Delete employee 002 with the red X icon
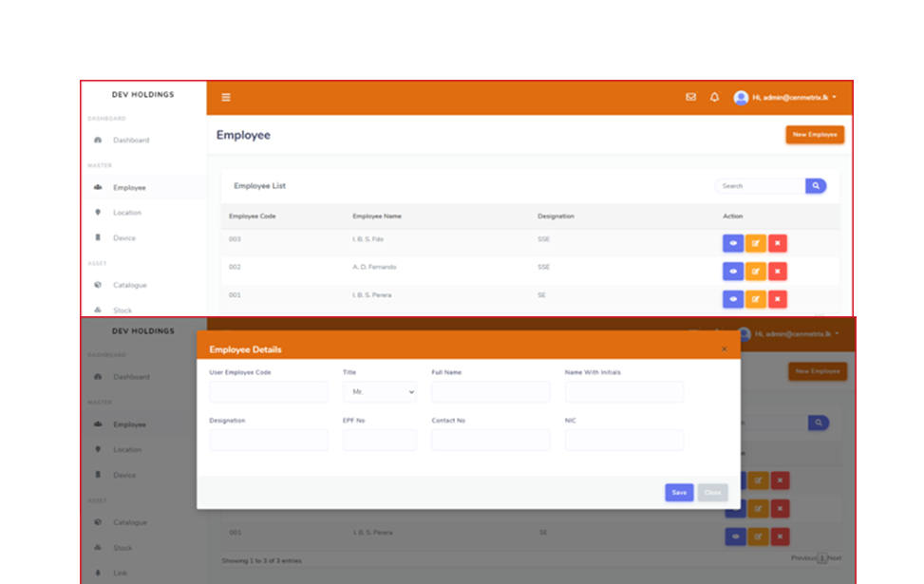This screenshot has width=924, height=584. coord(778,272)
